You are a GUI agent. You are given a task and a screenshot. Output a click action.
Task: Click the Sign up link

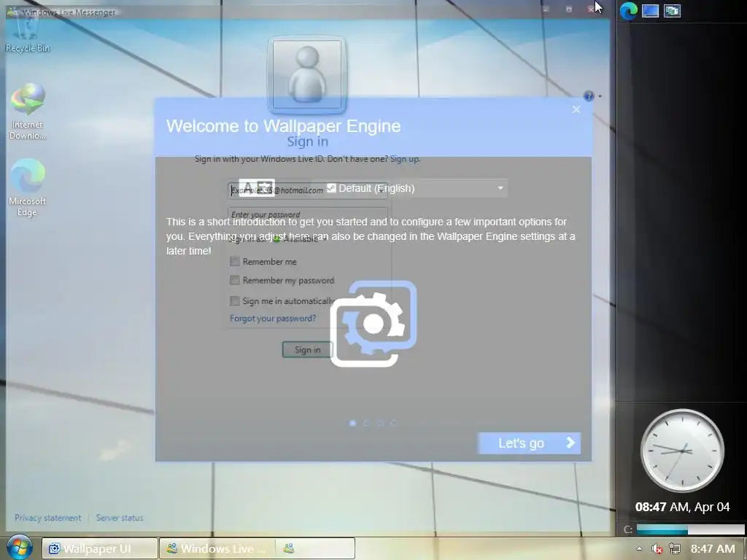pyautogui.click(x=404, y=159)
